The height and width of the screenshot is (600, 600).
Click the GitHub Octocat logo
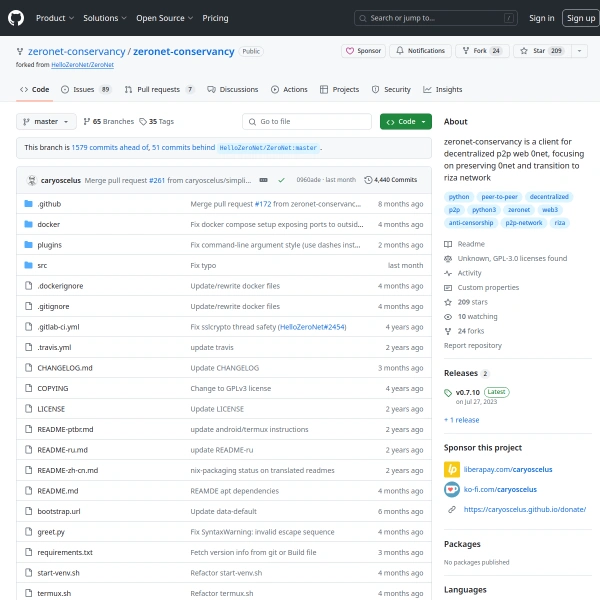[16, 18]
